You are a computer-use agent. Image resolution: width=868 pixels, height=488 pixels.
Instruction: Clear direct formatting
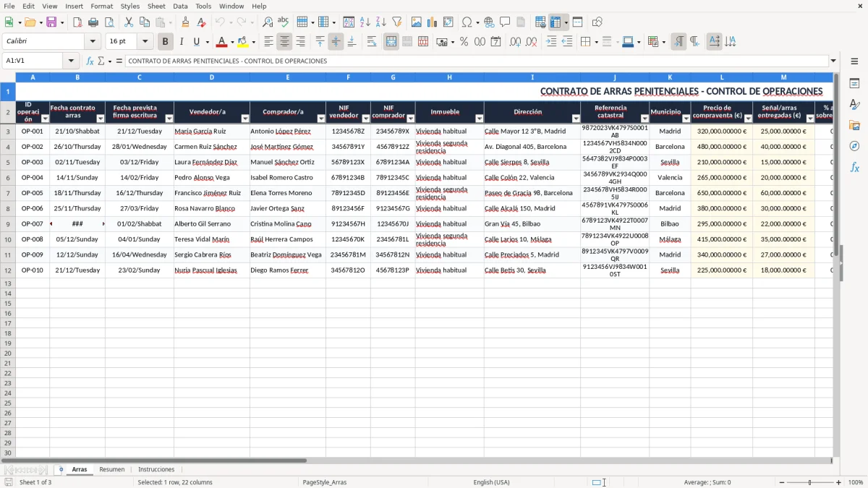click(x=201, y=22)
